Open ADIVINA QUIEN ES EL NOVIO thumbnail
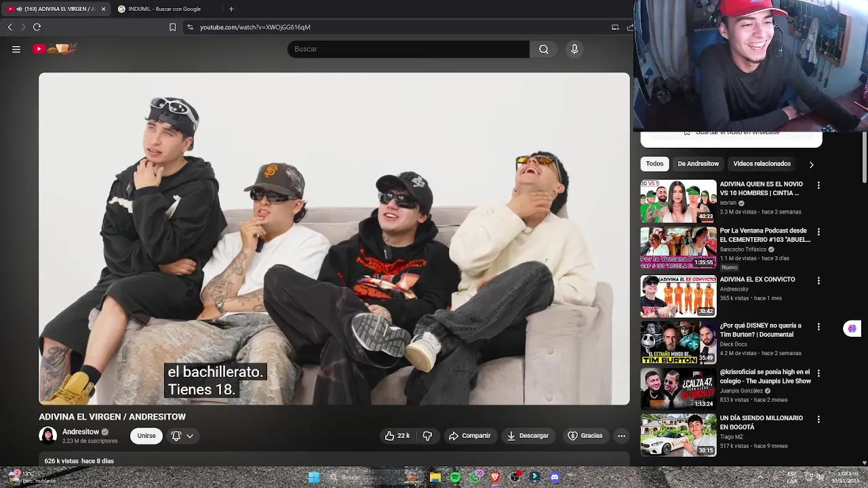The width and height of the screenshot is (868, 488). [x=678, y=201]
